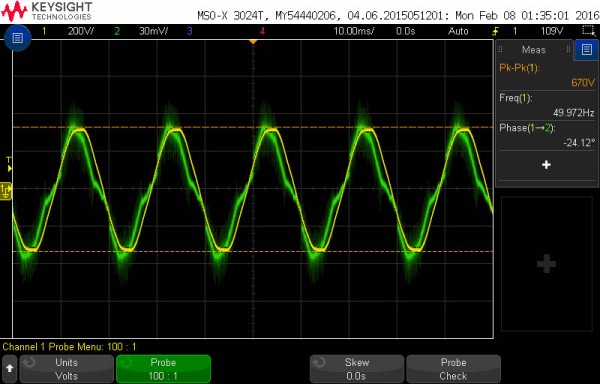The width and height of the screenshot is (600, 384).
Task: Click the orange trigger position triangle
Action: click(253, 42)
